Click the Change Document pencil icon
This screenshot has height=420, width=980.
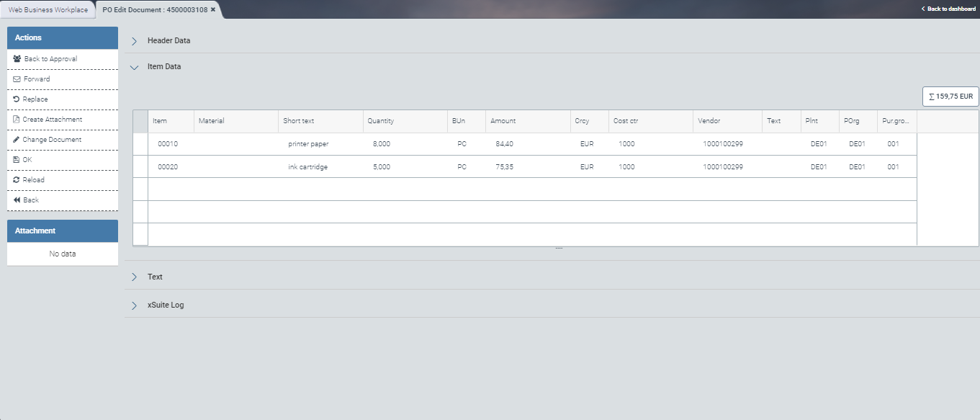coord(17,140)
